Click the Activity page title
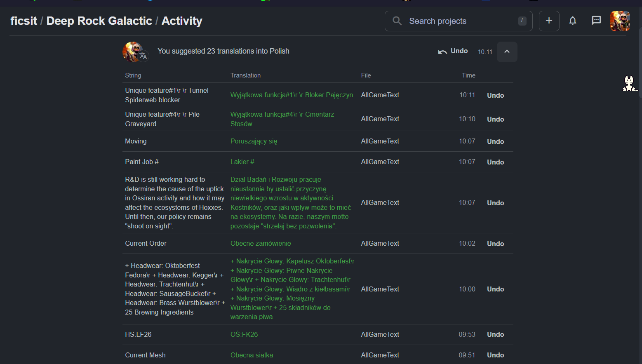642x364 pixels. coord(182,21)
